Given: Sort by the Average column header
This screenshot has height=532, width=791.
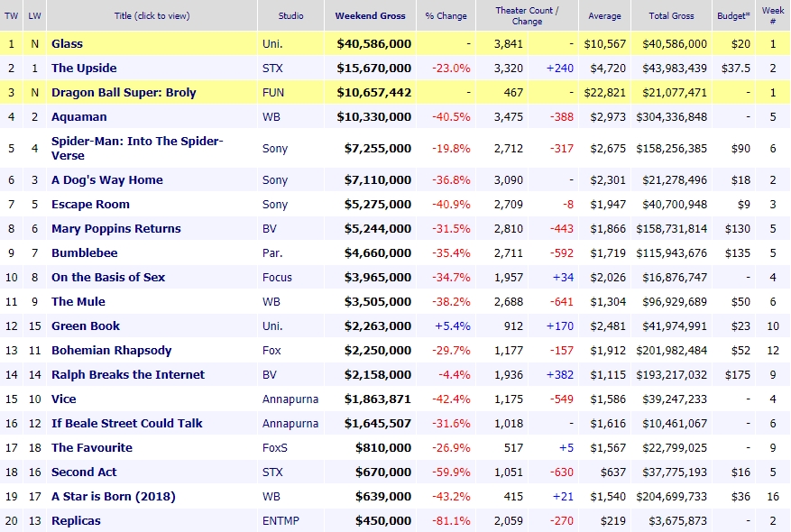Looking at the screenshot, I should 604,15.
